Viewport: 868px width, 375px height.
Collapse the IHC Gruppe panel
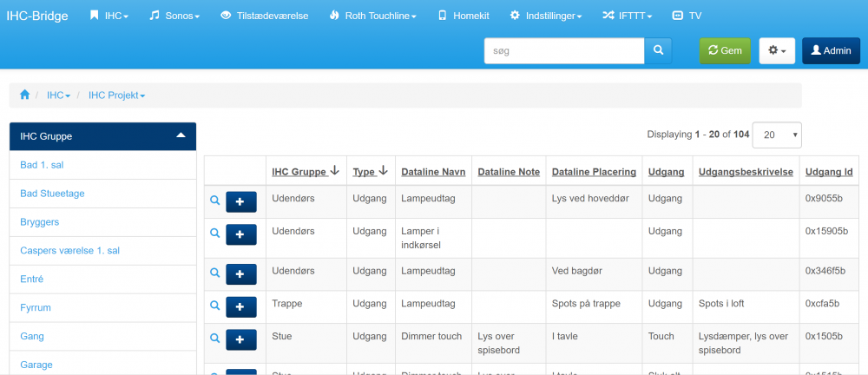click(181, 135)
